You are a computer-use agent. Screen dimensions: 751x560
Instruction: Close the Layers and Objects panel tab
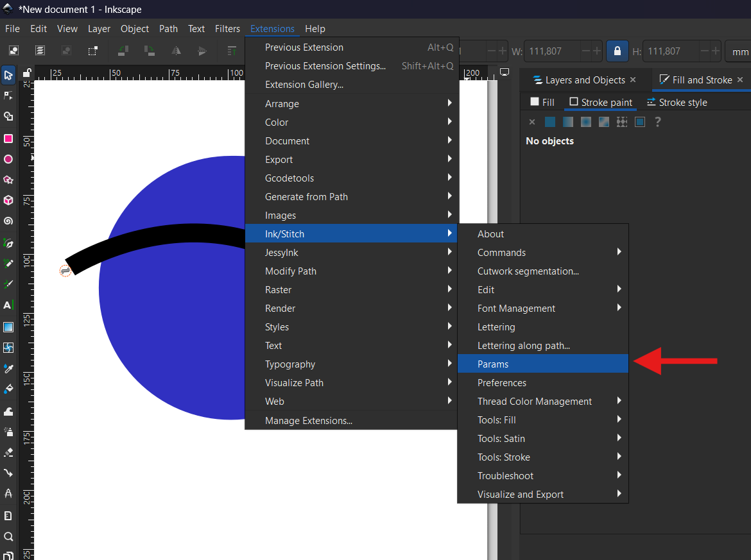pyautogui.click(x=633, y=80)
